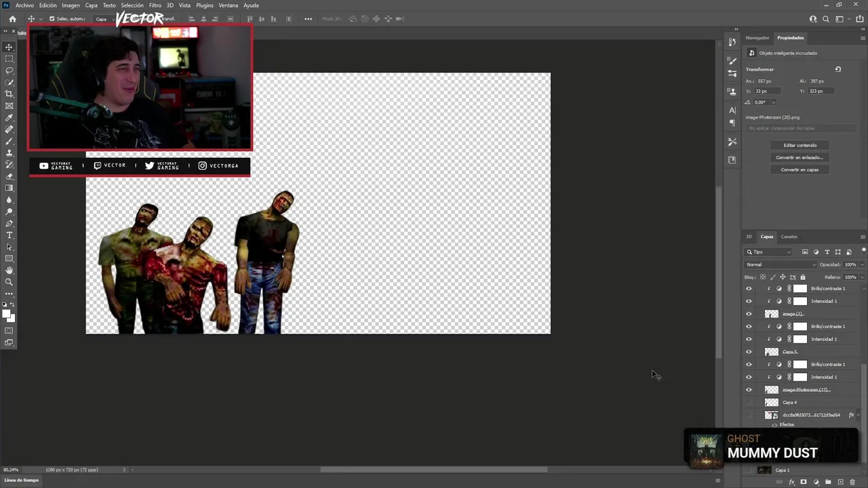The image size is (868, 488).
Task: Select the Gradient tool
Action: click(x=9, y=188)
